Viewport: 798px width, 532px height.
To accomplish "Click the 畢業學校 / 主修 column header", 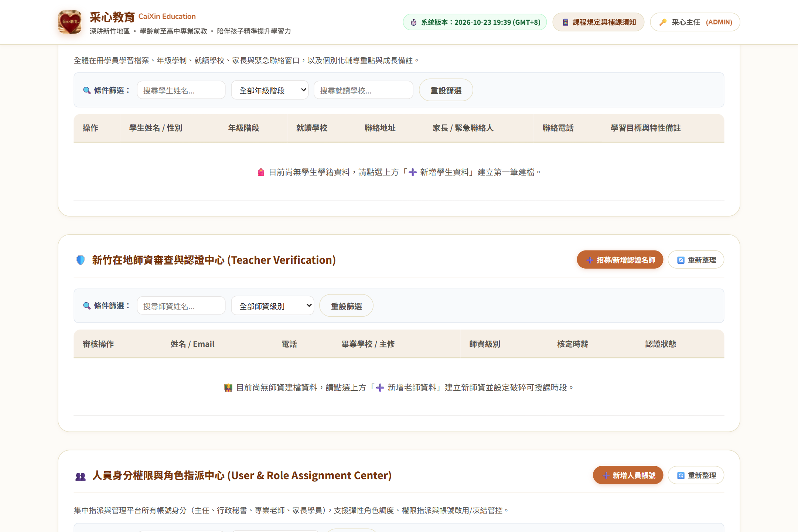I will click(368, 344).
